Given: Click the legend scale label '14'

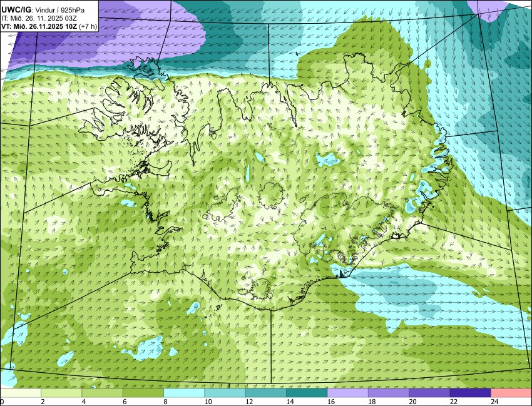Looking at the screenshot, I should click(x=290, y=402).
